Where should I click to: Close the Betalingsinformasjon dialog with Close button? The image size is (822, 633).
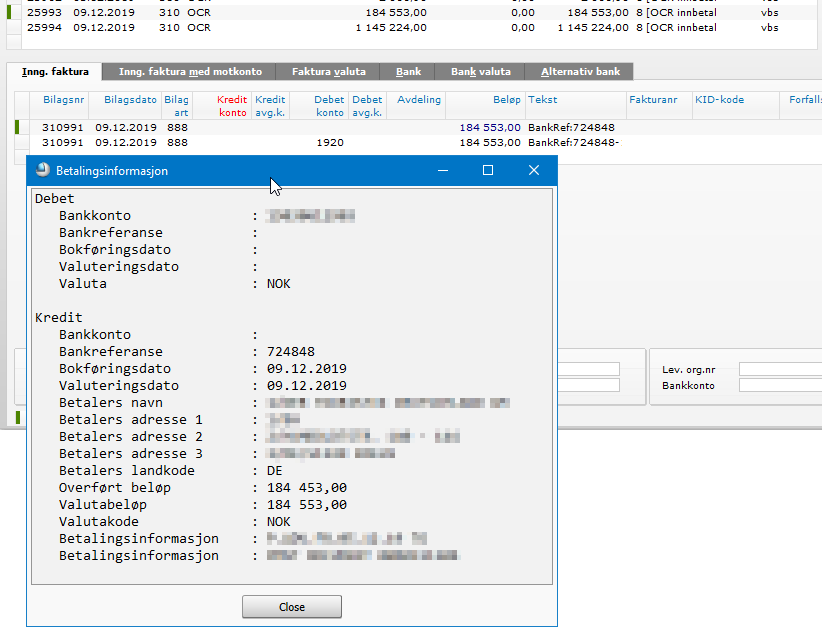[x=291, y=607]
